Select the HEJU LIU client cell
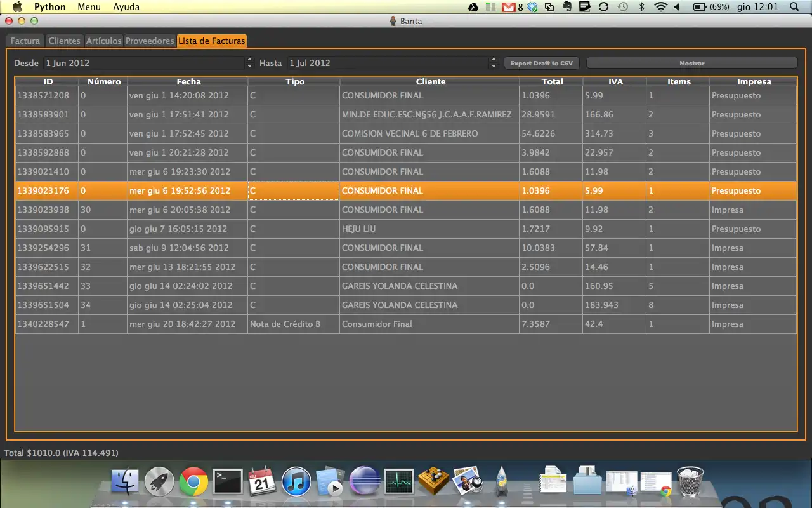 [429, 229]
